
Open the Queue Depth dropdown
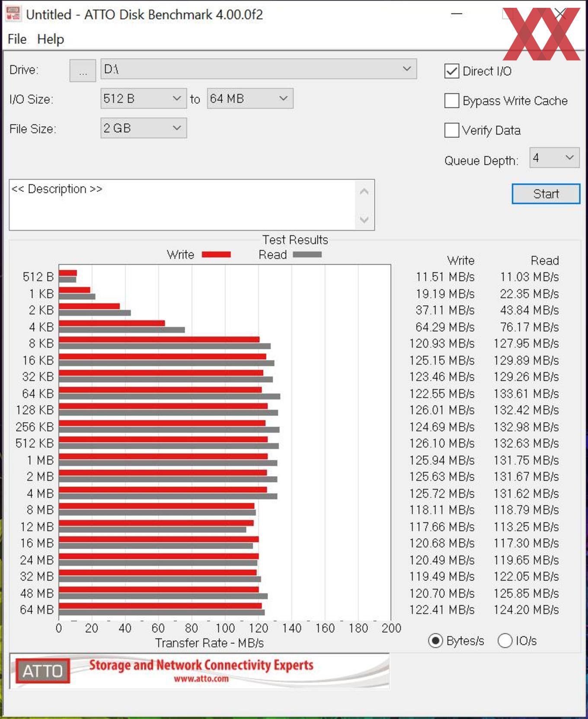tap(554, 158)
